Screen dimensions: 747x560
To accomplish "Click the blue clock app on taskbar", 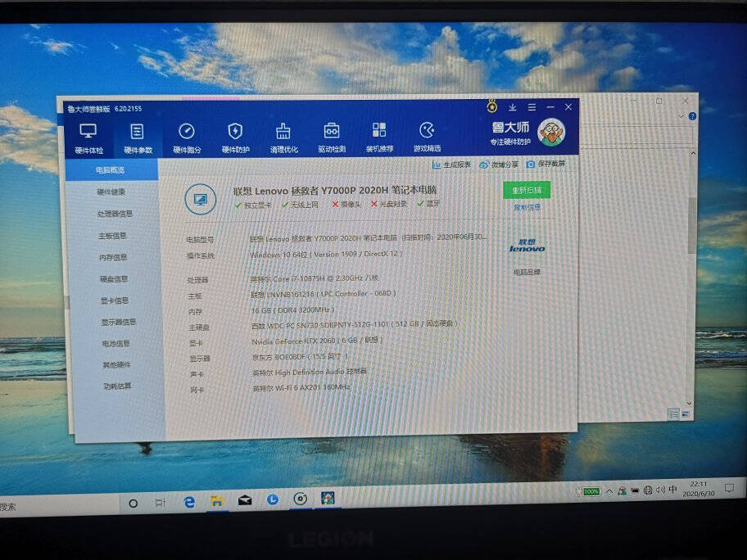I will [x=273, y=499].
